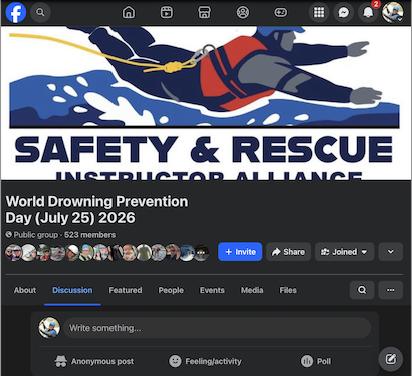
Task: Open the Marketplace storefront icon
Action: pos(205,12)
